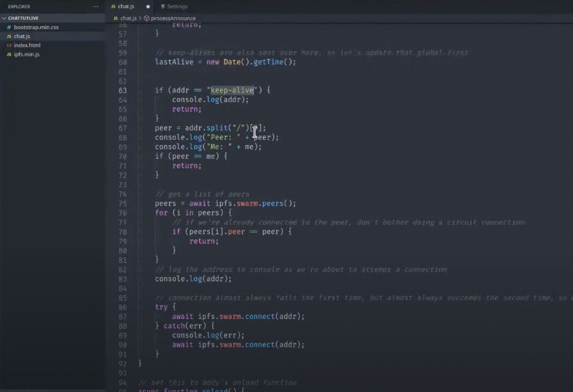Click the highlighted "keep-alive" string

click(232, 90)
